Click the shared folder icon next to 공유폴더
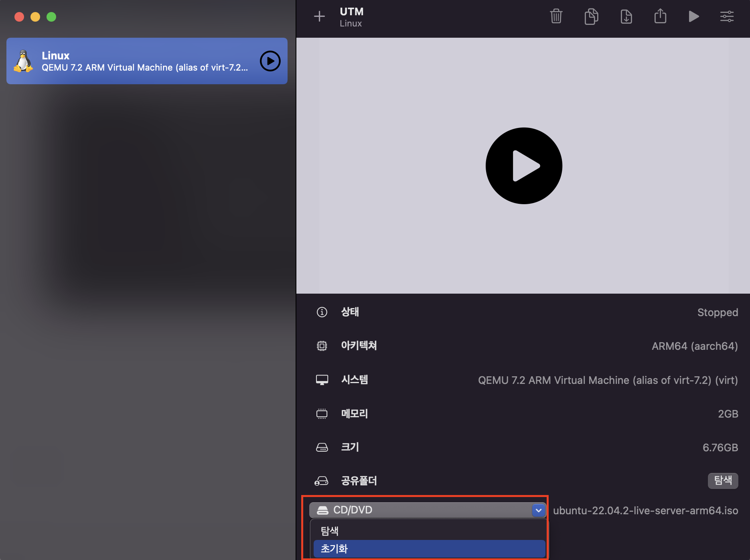 (x=321, y=481)
